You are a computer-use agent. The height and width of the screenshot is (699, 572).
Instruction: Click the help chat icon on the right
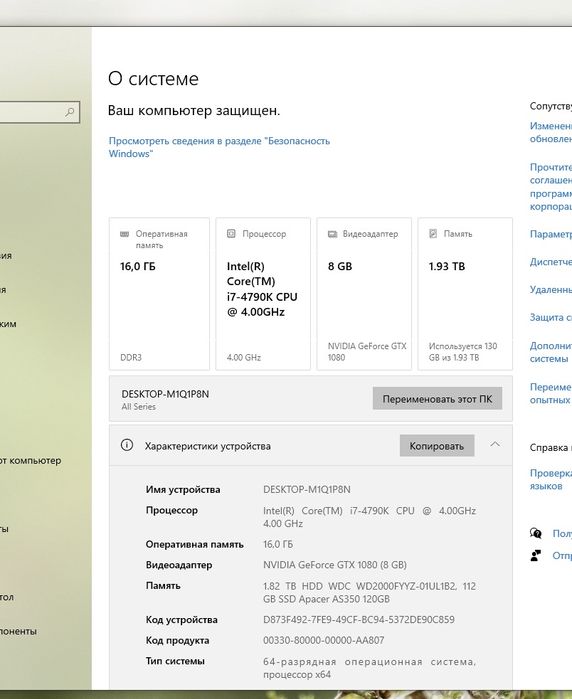536,533
